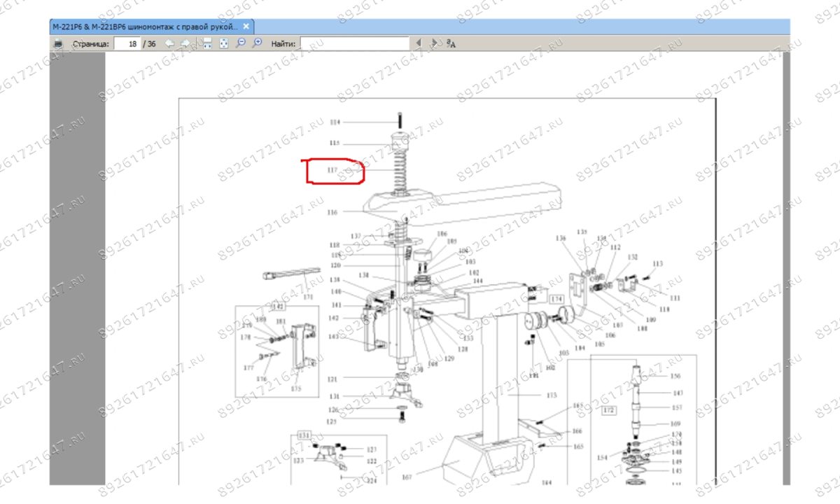Select the M-221P6 шиномонтаж document tab

click(145, 27)
